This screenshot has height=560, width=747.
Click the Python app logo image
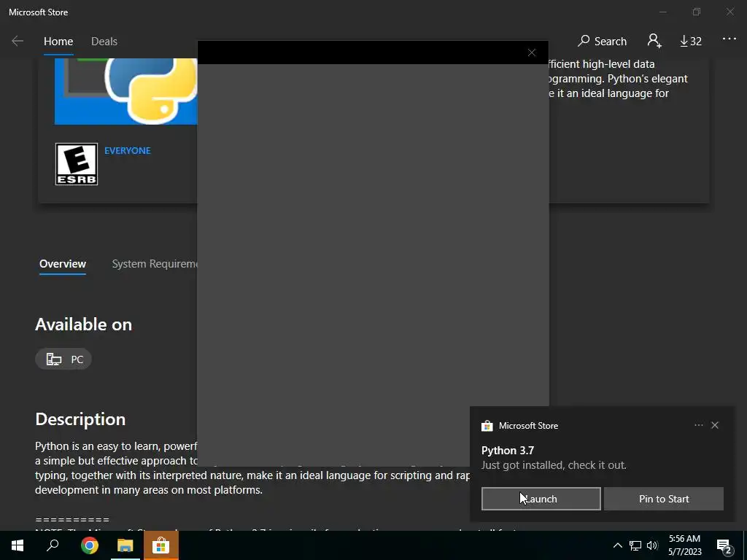point(125,91)
